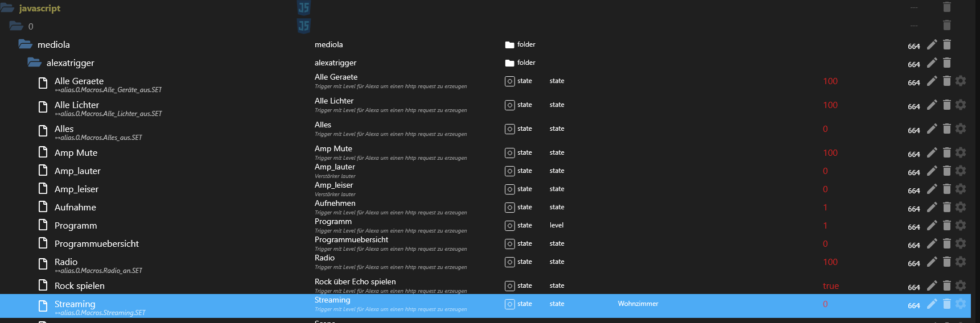
Task: Click value 1 of Aufnahme row
Action: click(825, 207)
